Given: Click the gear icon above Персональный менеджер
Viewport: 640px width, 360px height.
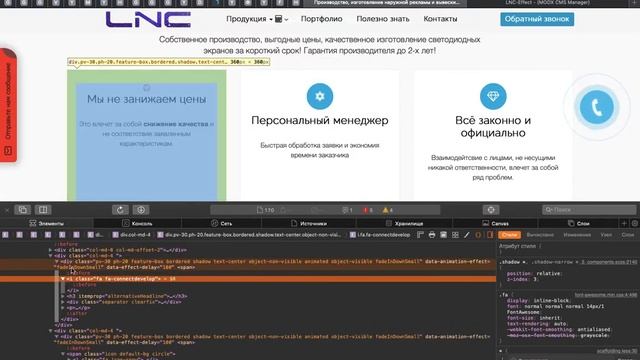Looking at the screenshot, I should click(320, 96).
